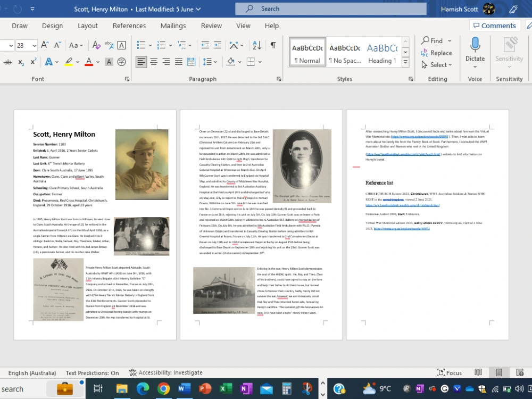This screenshot has height=399, width=532.
Task: Apply text effects glowing A icon
Action: tap(49, 62)
